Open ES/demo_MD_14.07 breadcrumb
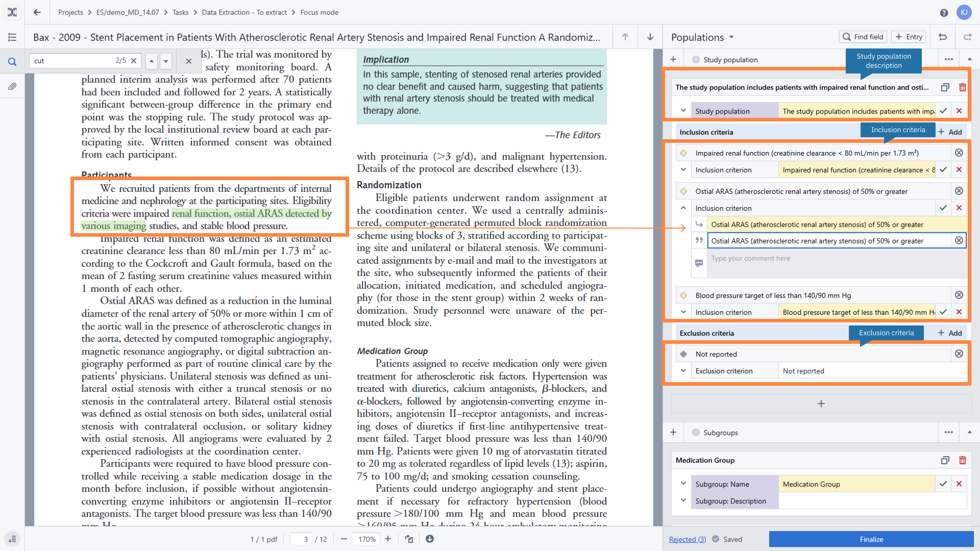The image size is (980, 551). coord(128,12)
